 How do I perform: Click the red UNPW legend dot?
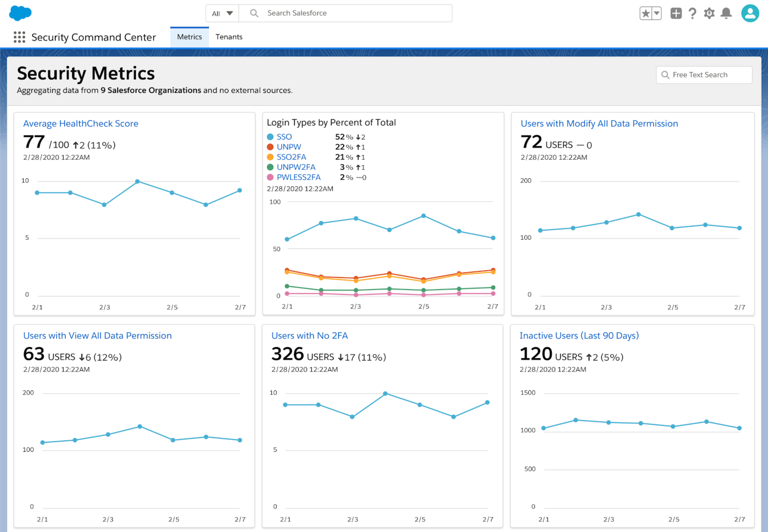(270, 147)
